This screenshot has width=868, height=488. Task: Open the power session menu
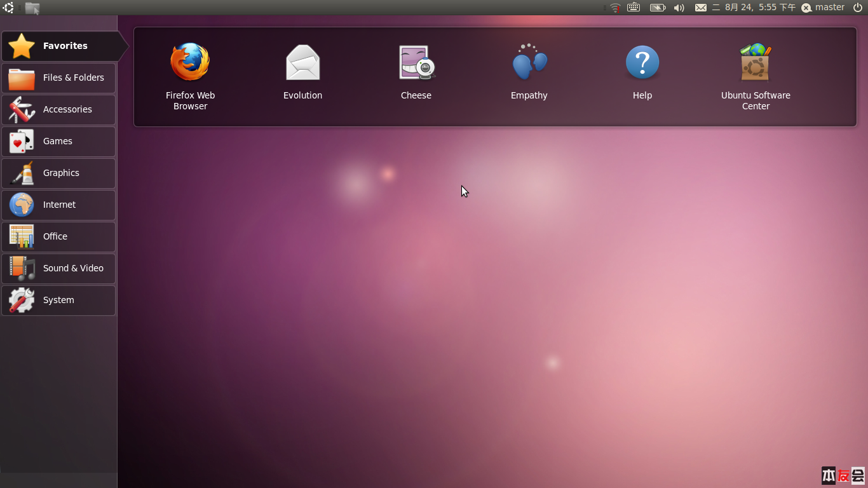(x=857, y=8)
